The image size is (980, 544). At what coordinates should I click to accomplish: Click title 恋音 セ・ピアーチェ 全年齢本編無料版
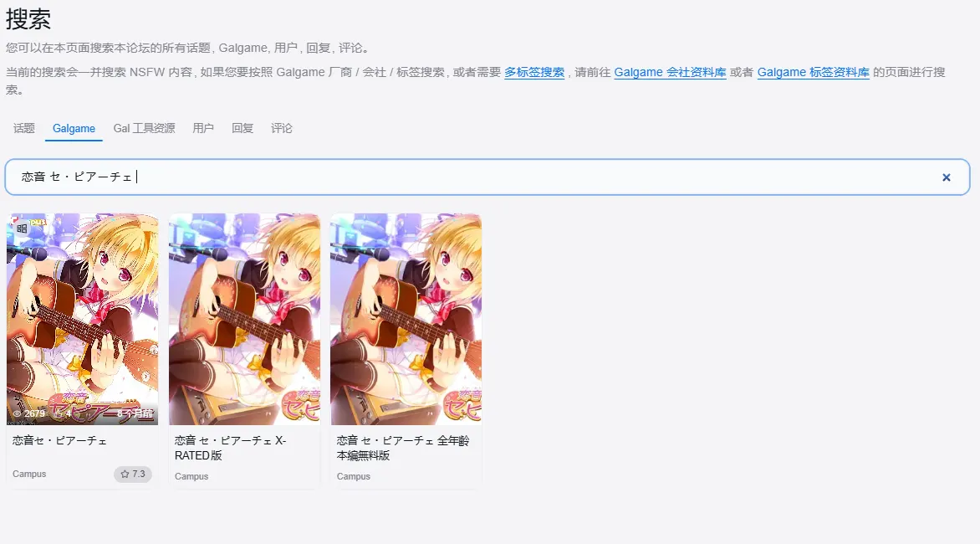click(403, 449)
